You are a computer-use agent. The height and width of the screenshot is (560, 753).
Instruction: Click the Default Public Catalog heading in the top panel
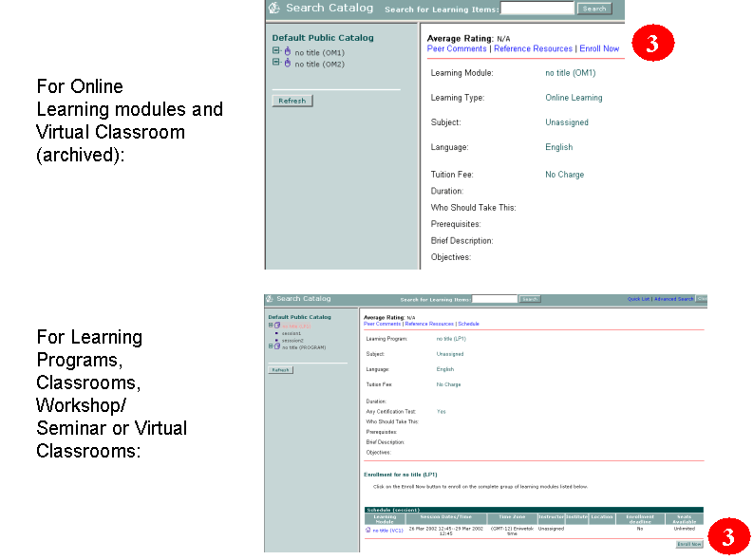point(323,38)
